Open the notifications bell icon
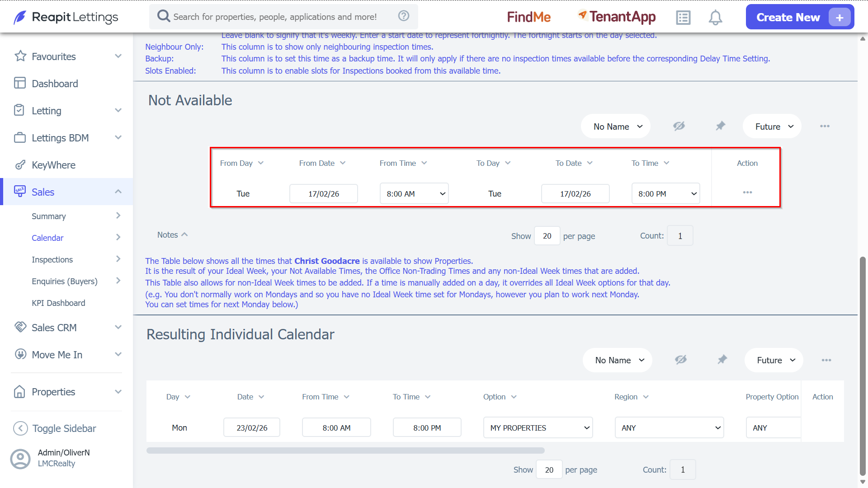Screen dimensions: 868x488 715,18
